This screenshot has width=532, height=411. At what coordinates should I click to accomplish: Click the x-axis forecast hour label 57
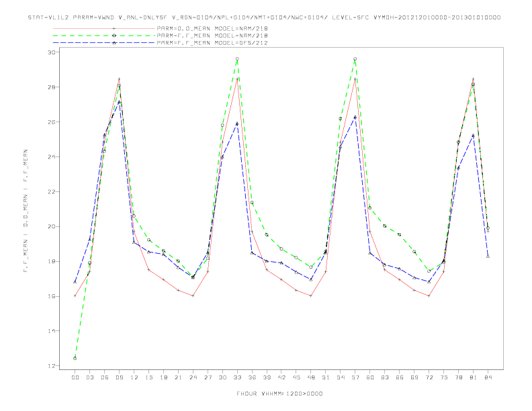pyautogui.click(x=355, y=377)
